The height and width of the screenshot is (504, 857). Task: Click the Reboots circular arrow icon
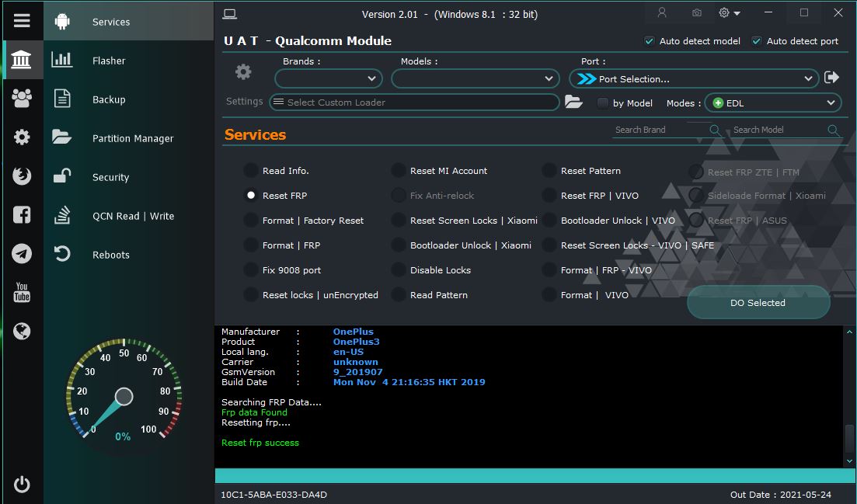[61, 253]
